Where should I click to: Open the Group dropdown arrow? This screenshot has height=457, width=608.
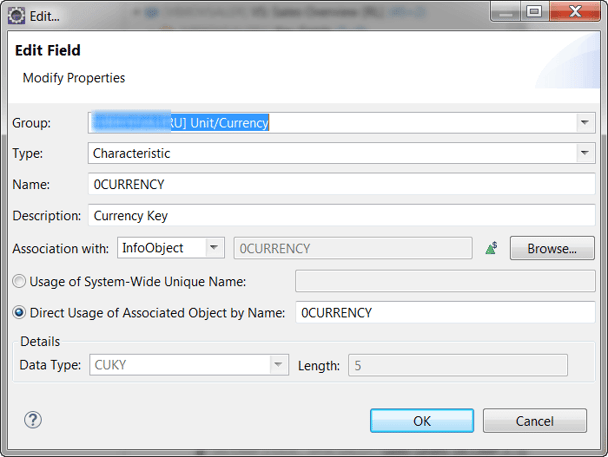(585, 123)
